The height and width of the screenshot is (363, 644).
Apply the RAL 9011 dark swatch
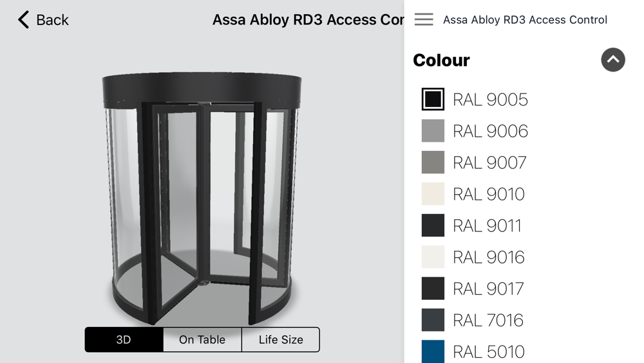(x=433, y=226)
